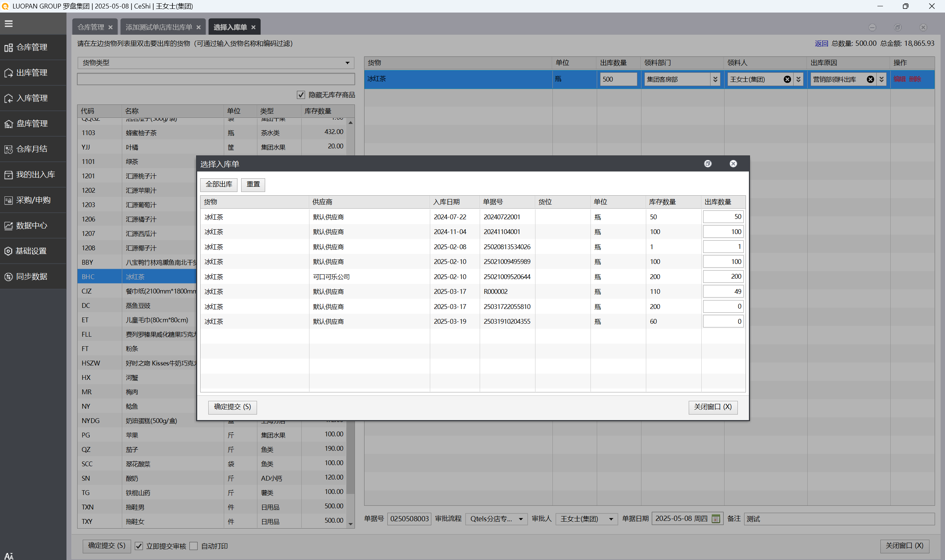Click the 入库日期 column header
This screenshot has height=560, width=945.
[455, 202]
